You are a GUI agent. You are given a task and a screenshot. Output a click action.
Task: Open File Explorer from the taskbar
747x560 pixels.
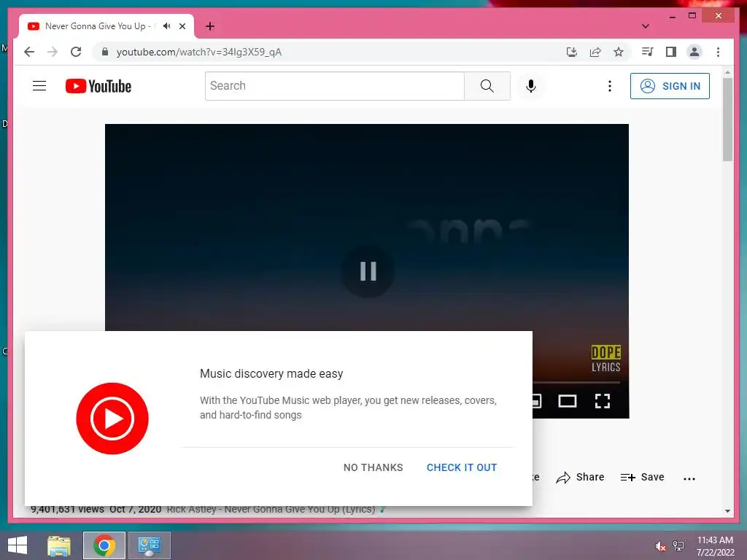click(x=59, y=545)
